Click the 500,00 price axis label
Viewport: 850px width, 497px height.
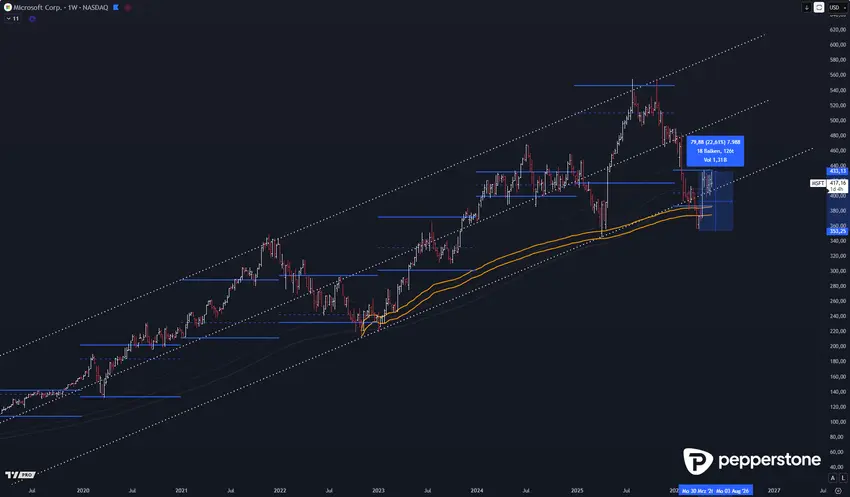pos(838,120)
